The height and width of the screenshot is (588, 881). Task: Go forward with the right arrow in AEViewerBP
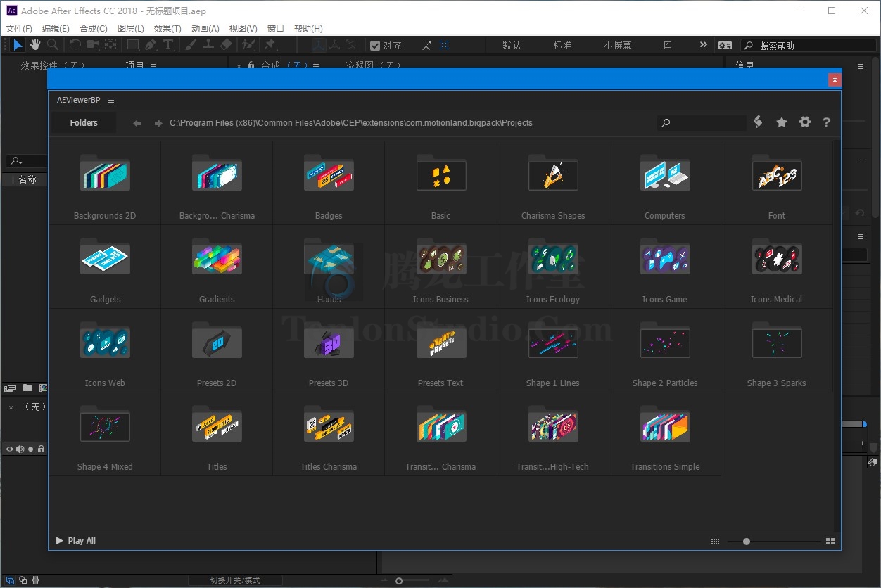click(158, 123)
